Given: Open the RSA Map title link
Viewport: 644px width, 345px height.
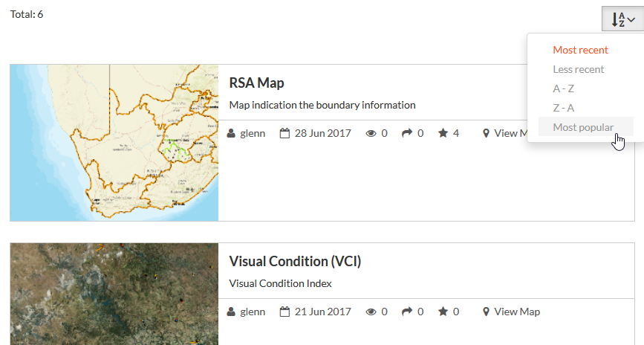Looking at the screenshot, I should click(x=256, y=83).
